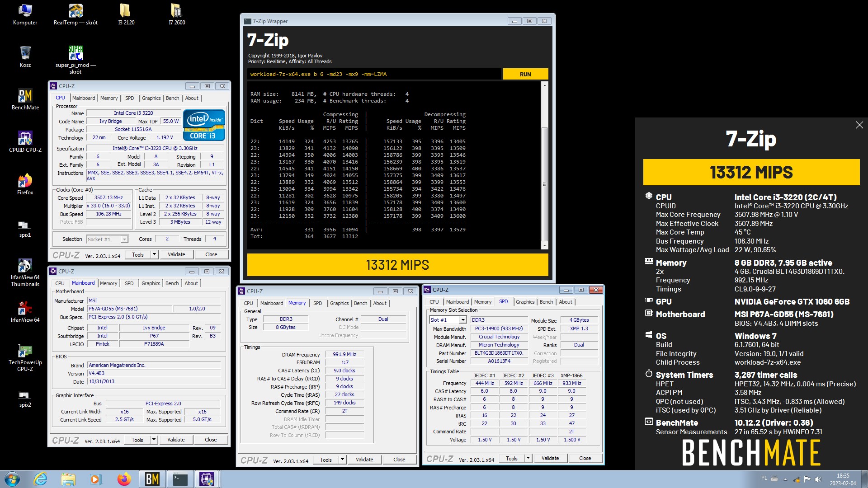
Task: Click the 7-Zip output scrollbar thumb
Action: tap(544, 184)
